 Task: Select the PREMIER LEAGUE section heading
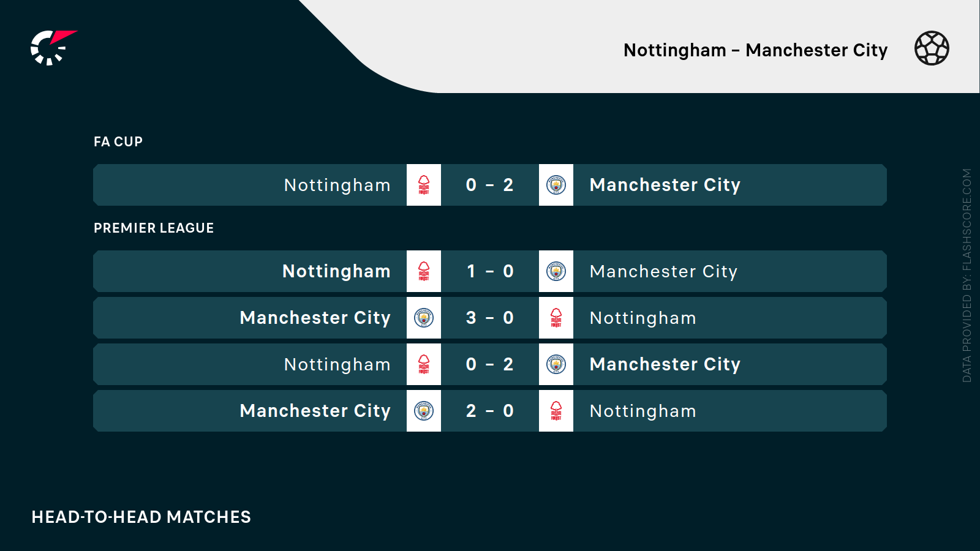coord(154,228)
